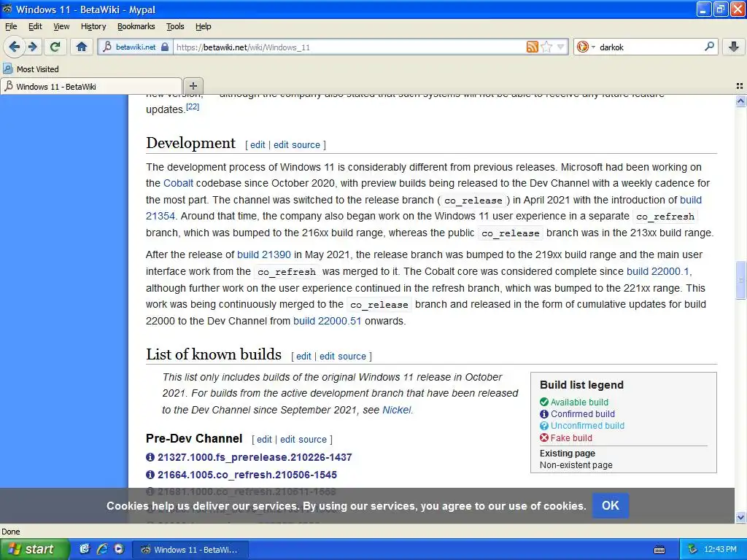Open the search engine selector dropdown
Viewport: 747px width, 560px height.
click(586, 47)
